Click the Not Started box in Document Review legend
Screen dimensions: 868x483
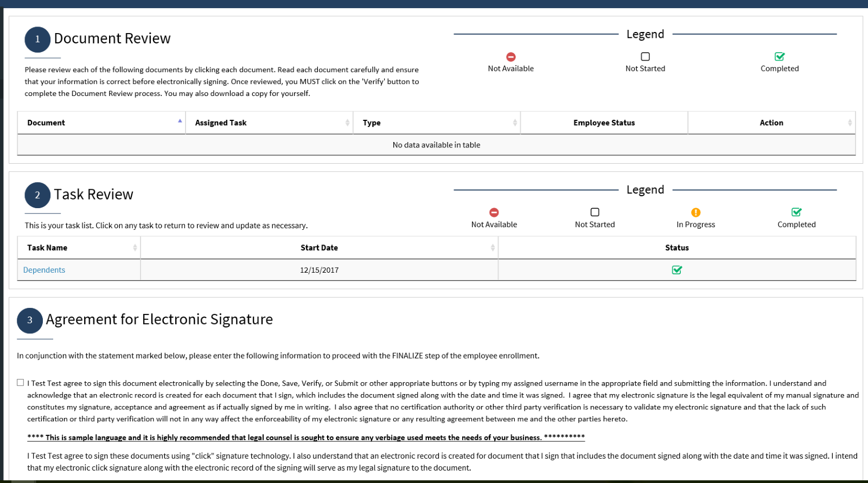tap(645, 56)
